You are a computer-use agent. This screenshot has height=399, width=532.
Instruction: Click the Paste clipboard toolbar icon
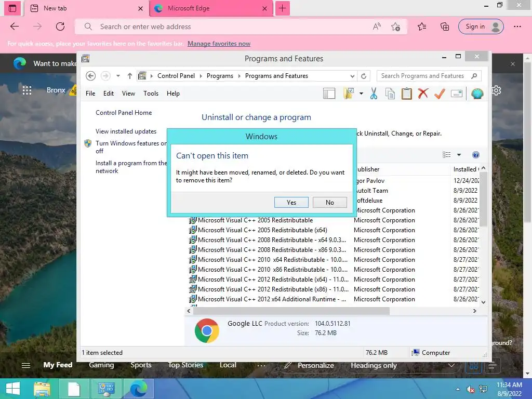[x=406, y=94]
